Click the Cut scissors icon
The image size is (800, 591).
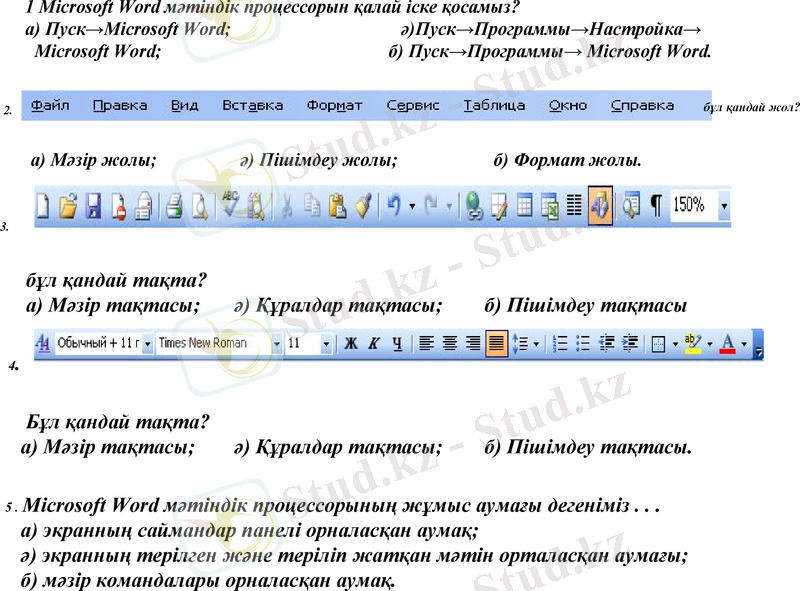coord(286,206)
